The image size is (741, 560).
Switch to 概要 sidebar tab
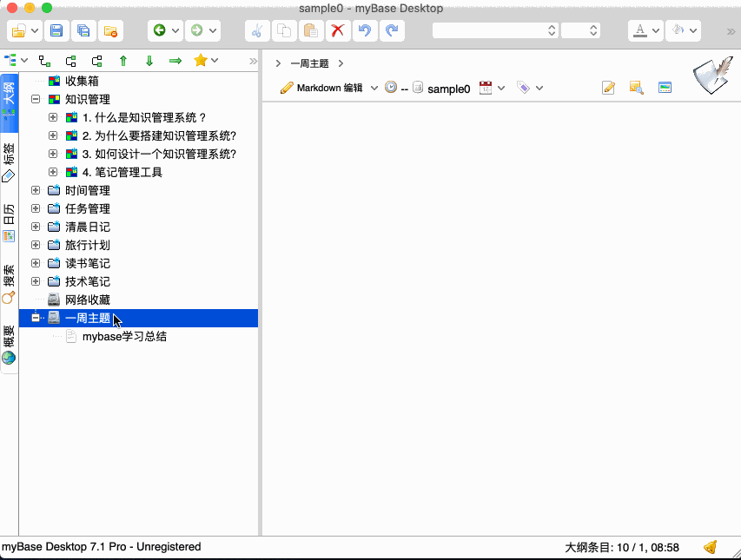click(x=9, y=344)
